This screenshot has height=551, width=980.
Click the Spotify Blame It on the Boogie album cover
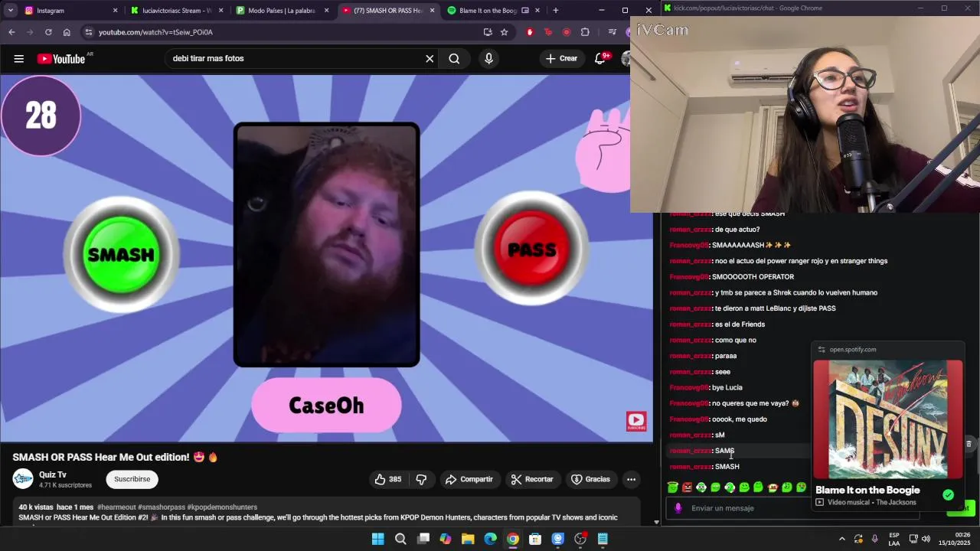(888, 419)
